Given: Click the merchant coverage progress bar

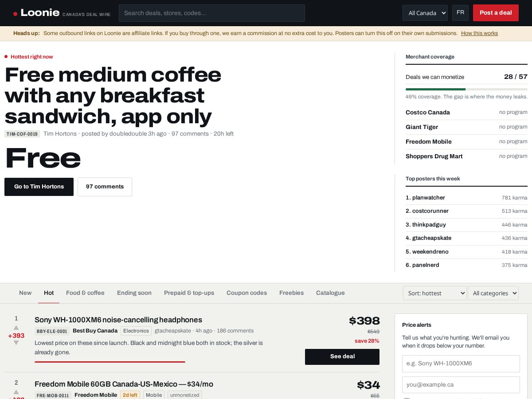Looking at the screenshot, I should (466, 89).
